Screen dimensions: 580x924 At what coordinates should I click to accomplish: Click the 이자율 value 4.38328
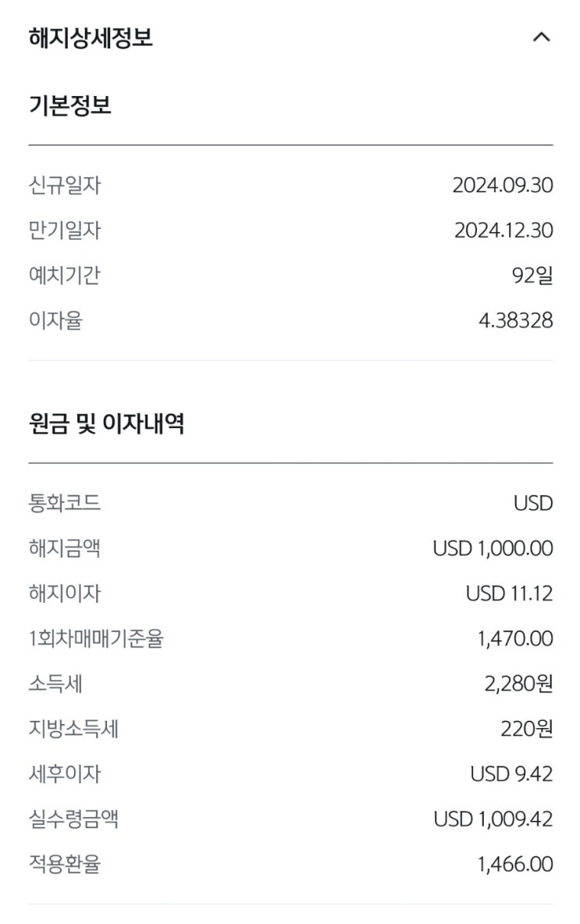point(515,320)
